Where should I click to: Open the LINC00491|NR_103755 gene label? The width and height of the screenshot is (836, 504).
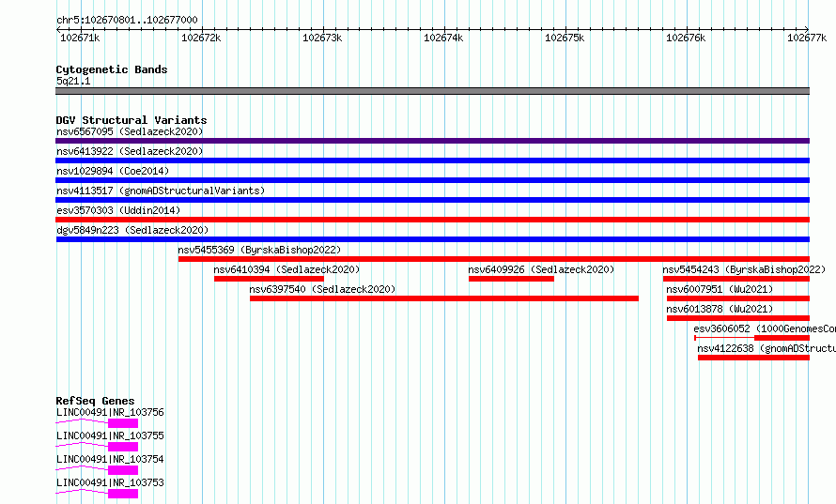[110, 435]
